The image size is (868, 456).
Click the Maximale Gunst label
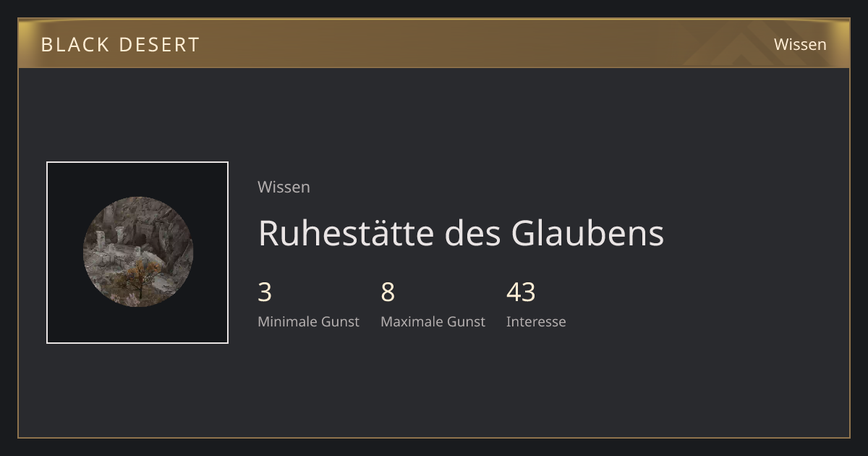point(433,321)
